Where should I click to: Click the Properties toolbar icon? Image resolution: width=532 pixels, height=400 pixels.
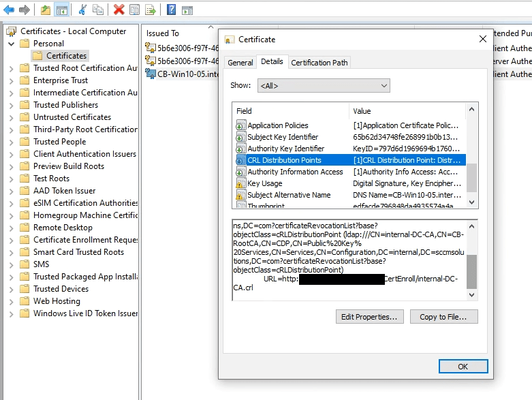134,10
